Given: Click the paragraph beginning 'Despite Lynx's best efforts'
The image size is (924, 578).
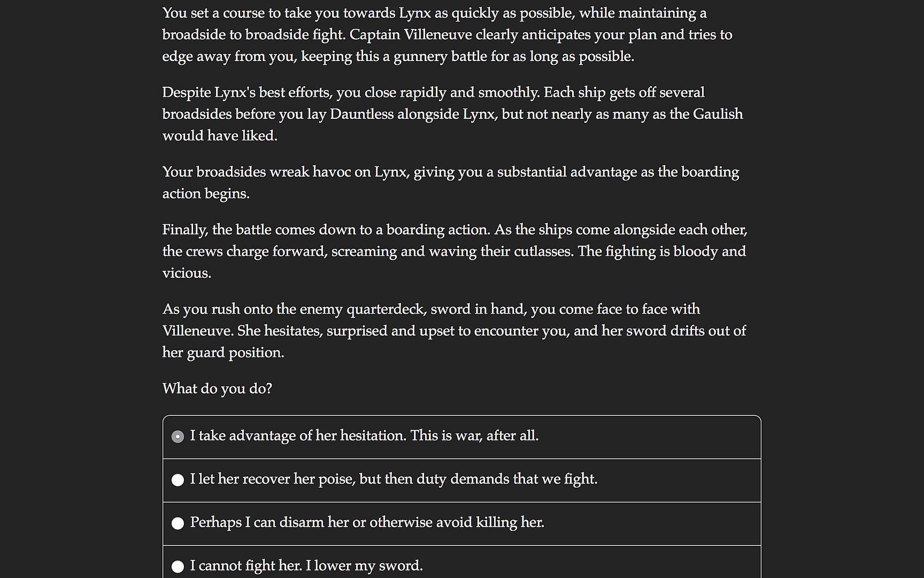Looking at the screenshot, I should coord(452,114).
